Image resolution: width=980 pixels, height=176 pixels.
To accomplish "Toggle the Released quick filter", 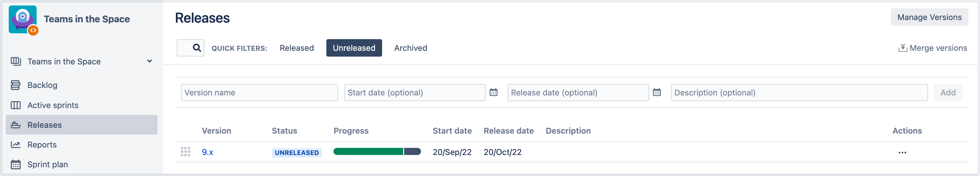I will pos(296,48).
